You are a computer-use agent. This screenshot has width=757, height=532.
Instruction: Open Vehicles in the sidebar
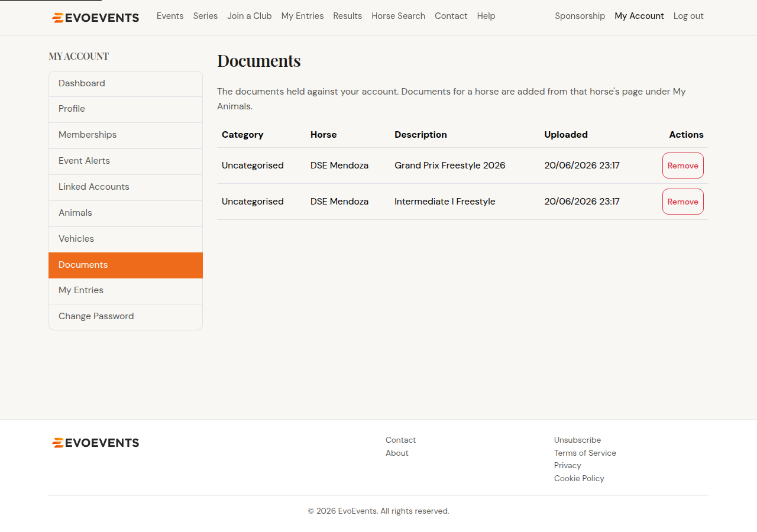pyautogui.click(x=125, y=239)
